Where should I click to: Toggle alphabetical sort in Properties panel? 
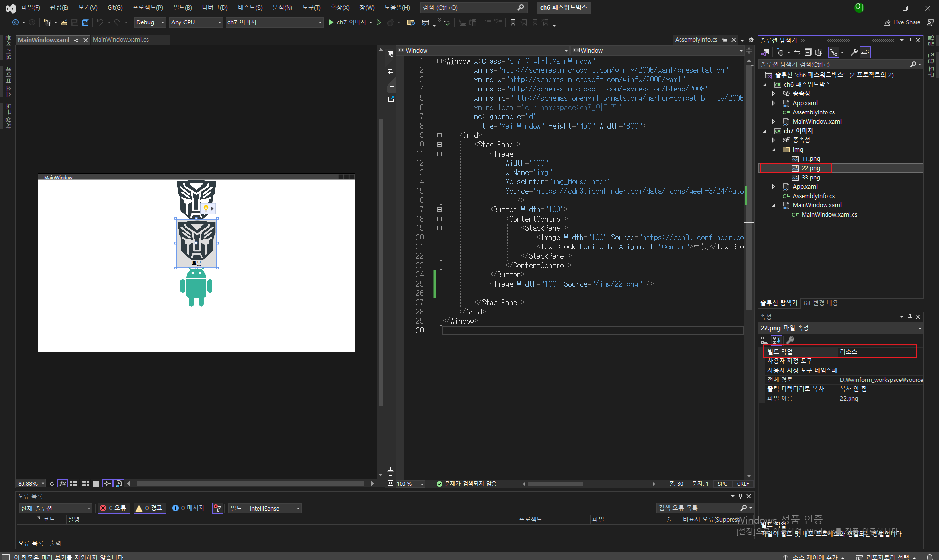click(776, 340)
